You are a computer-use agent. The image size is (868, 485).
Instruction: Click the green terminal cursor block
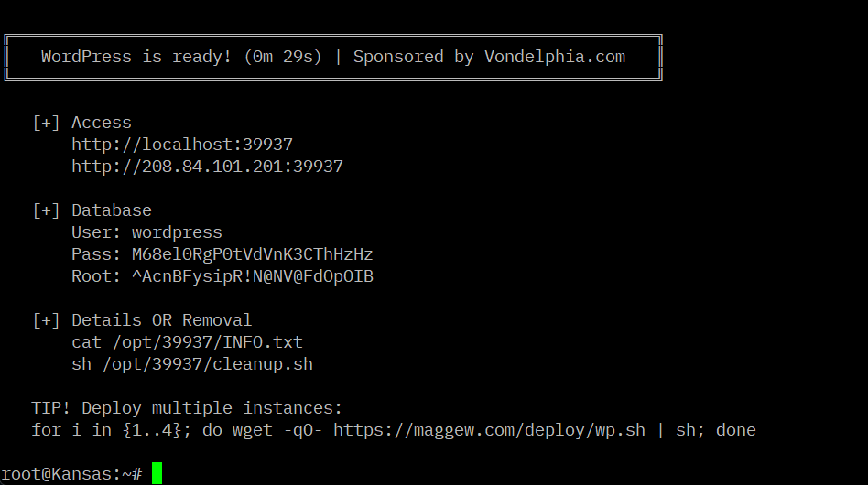tap(157, 473)
